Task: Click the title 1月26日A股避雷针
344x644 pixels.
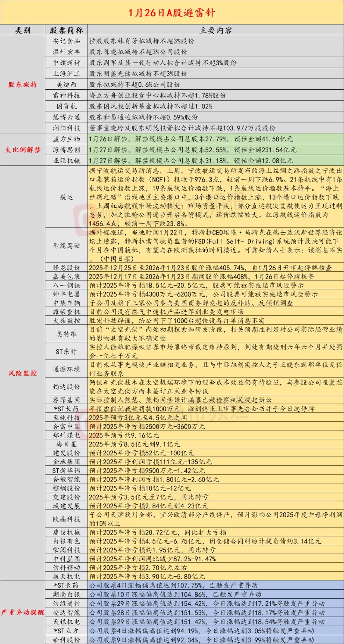Action: (x=172, y=13)
